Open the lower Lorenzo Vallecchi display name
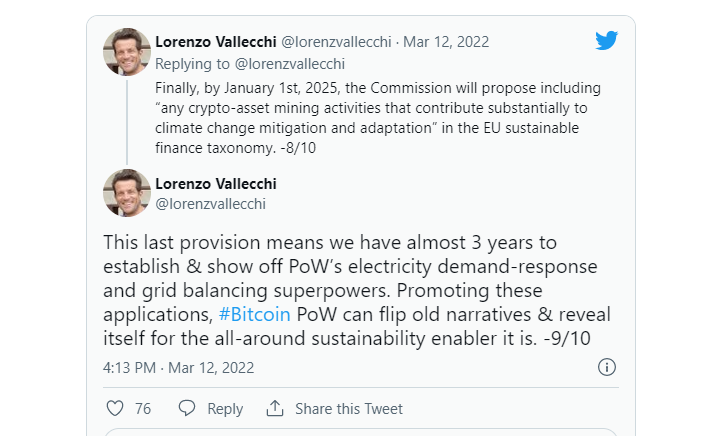 216,183
